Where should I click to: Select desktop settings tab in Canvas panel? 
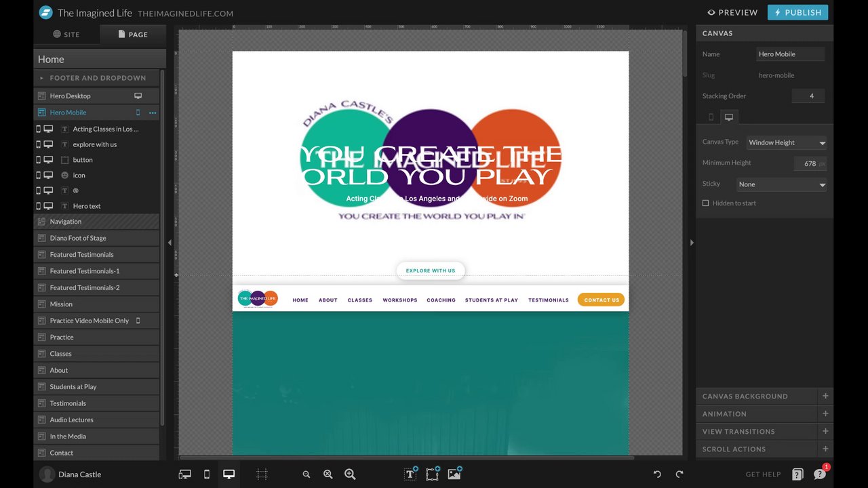729,117
